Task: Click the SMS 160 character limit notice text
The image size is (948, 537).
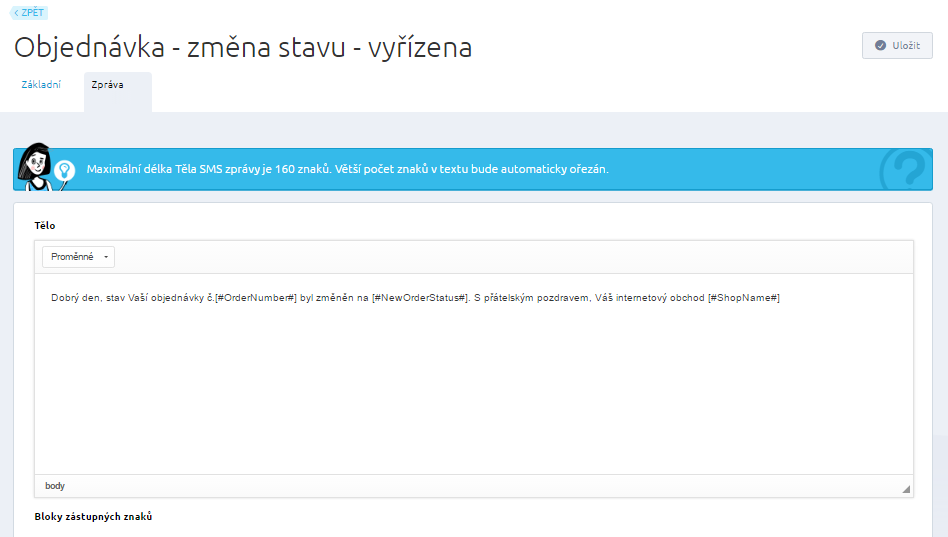Action: (347, 169)
